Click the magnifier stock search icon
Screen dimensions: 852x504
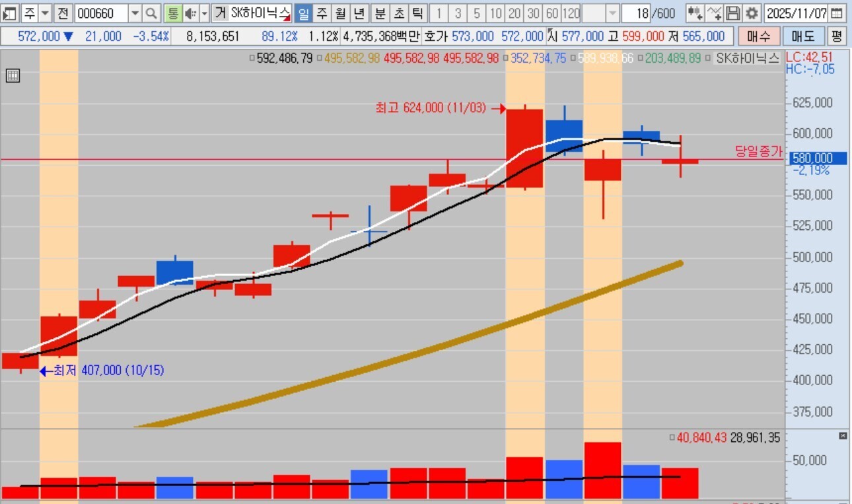[x=151, y=13]
